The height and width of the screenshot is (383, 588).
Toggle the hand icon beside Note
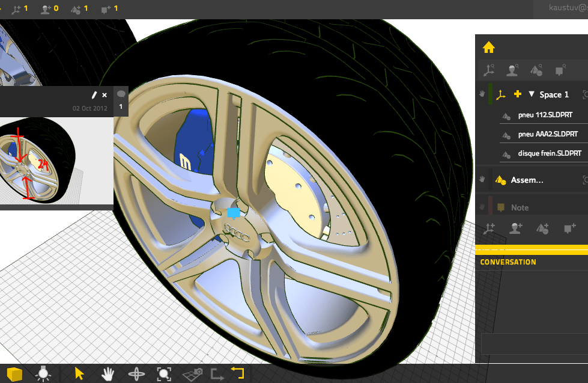482,207
